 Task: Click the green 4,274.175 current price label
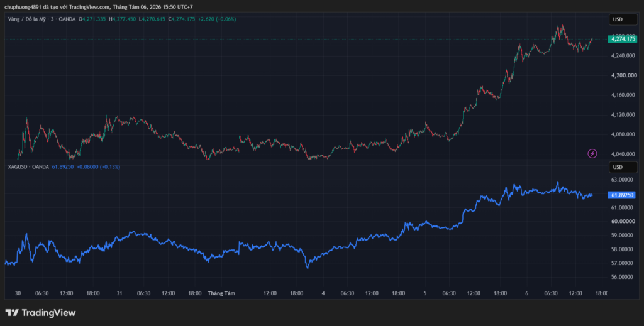click(623, 40)
